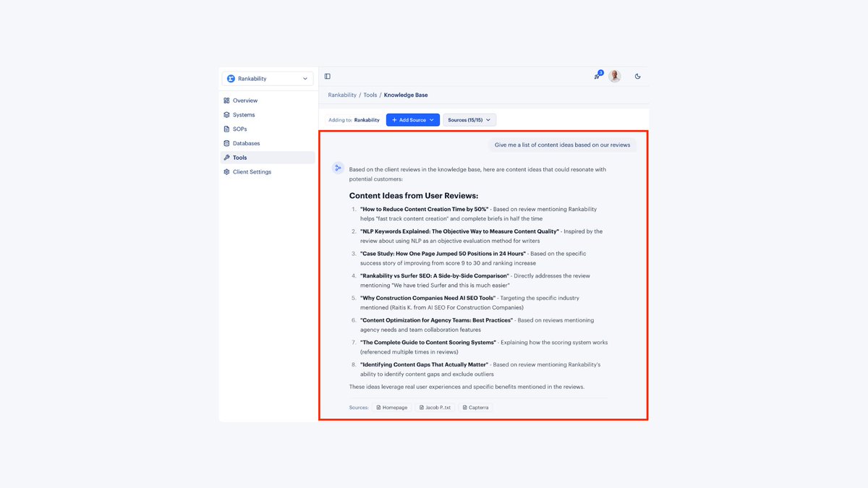
Task: Click the user message bubble about reviews
Action: click(x=562, y=145)
